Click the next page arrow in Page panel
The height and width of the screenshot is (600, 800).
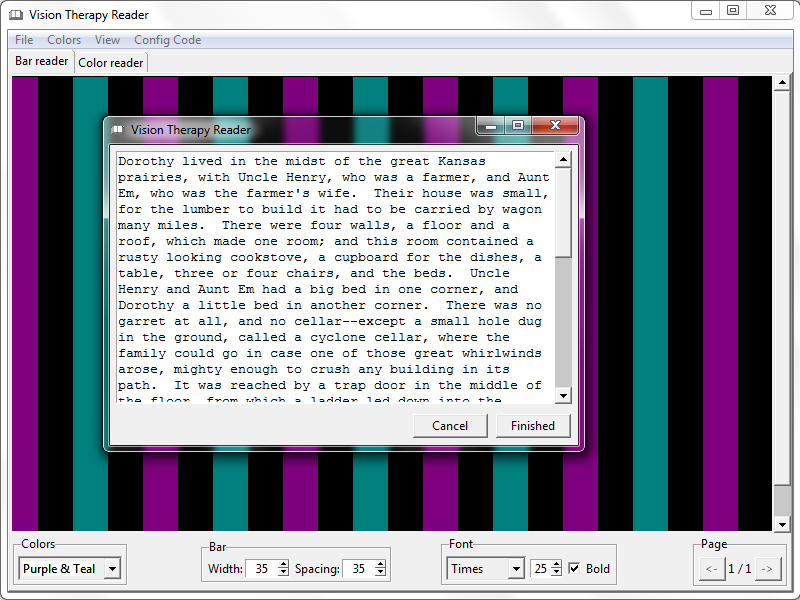tap(766, 568)
